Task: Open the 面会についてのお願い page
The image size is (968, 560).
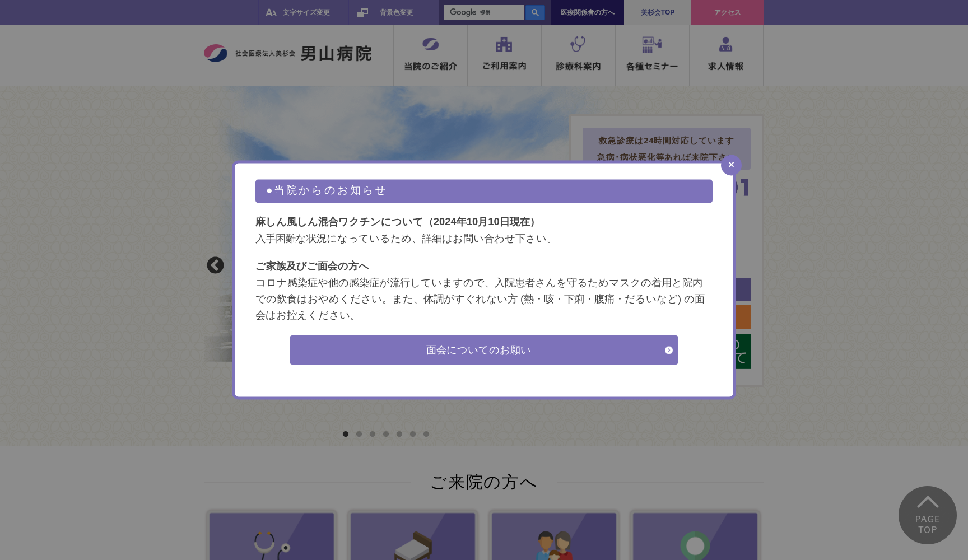Action: point(483,349)
